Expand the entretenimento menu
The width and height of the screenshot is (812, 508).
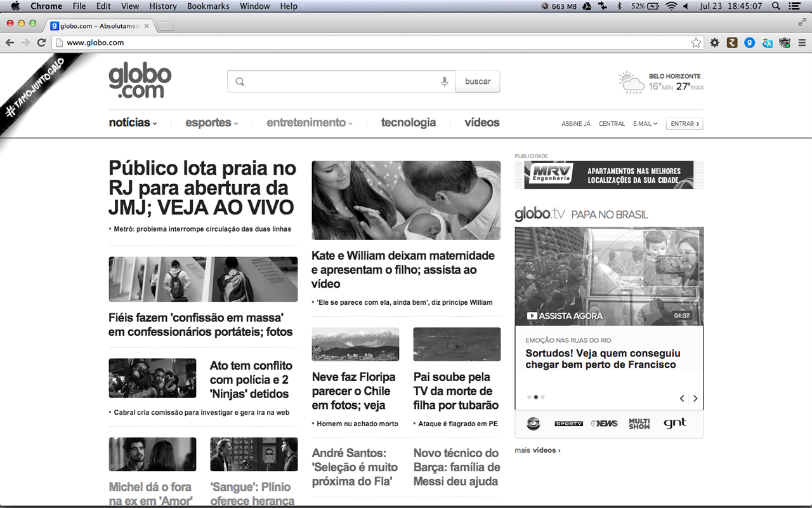point(309,123)
